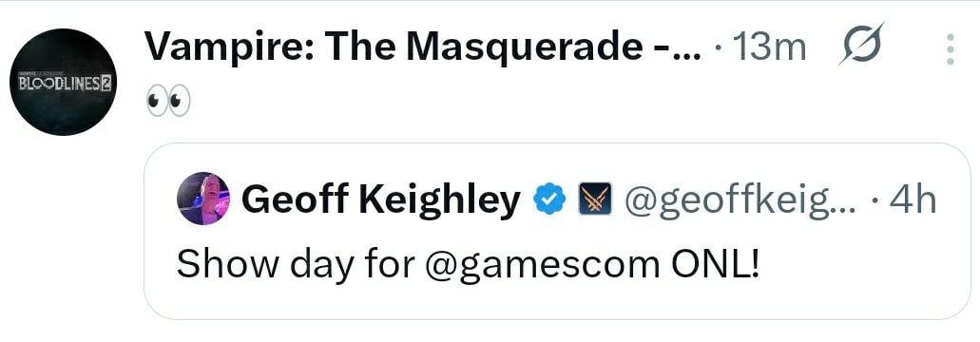Click the @gamescom mention
This screenshot has width=980, height=342.
539,265
